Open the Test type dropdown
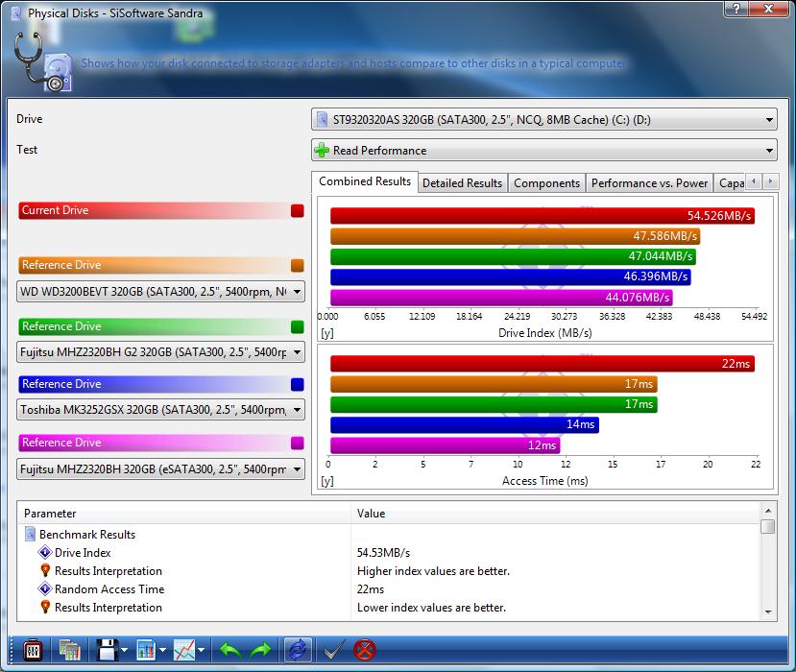This screenshot has width=796, height=672. point(544,150)
